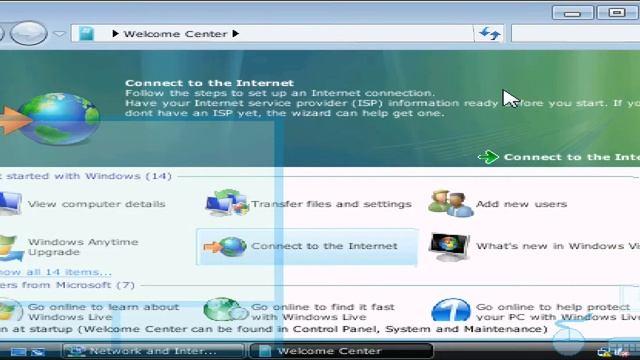The image size is (640, 360).
Task: Click the refresh button in address bar
Action: (489, 33)
